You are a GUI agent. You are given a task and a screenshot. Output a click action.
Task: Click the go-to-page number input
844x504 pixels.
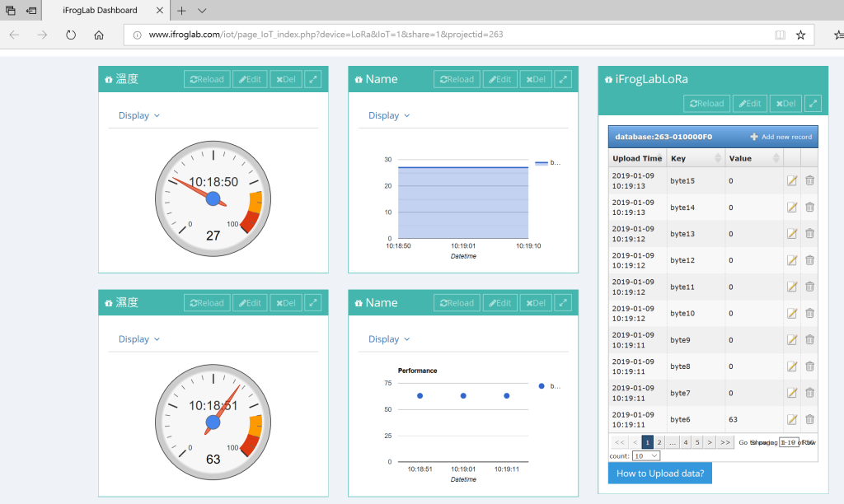[789, 442]
